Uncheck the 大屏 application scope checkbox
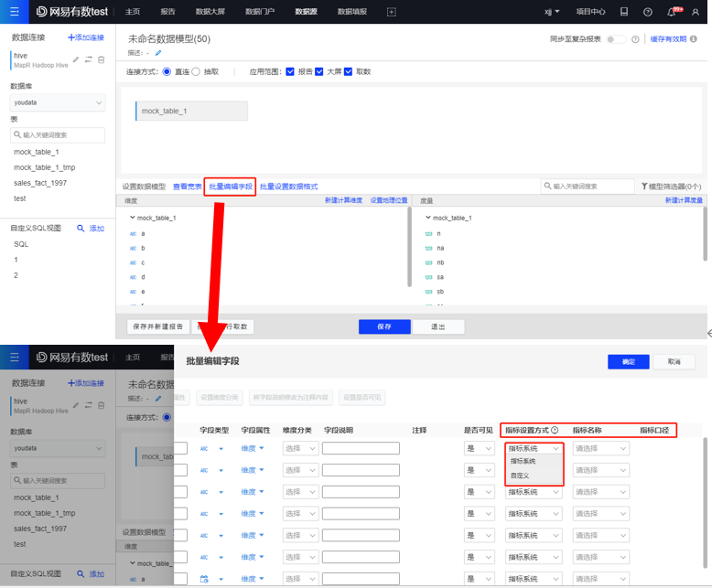The image size is (712, 588). tap(319, 71)
